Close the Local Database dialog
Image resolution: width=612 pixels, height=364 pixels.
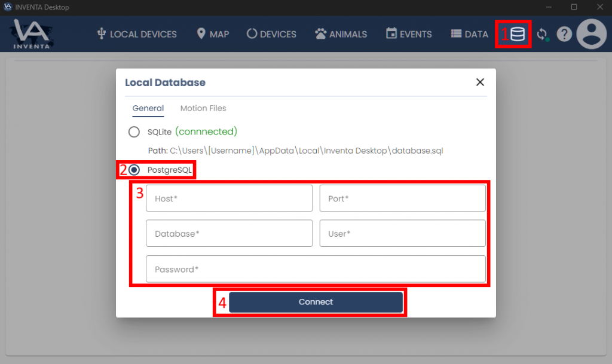point(480,82)
